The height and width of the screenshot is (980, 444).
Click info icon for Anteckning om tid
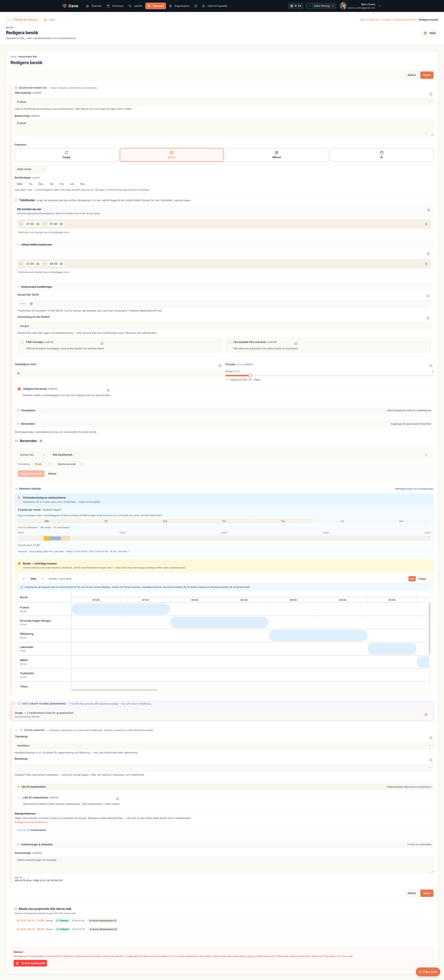point(428,318)
